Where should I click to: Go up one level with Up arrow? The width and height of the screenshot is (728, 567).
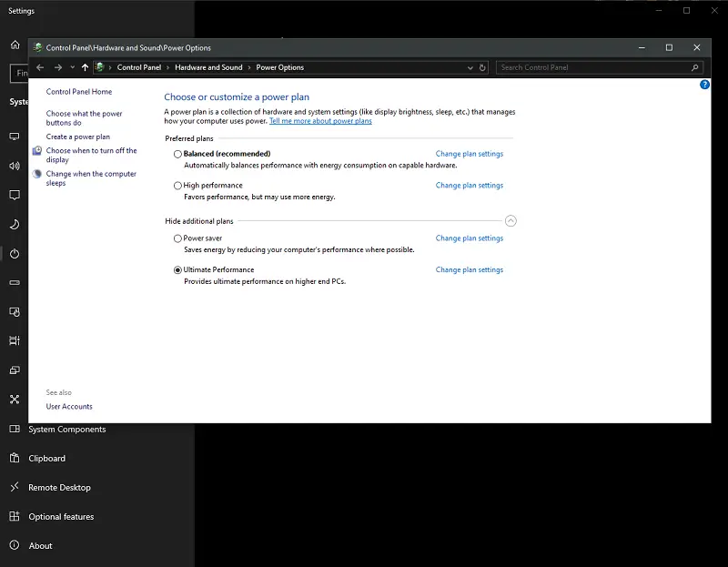(85, 67)
